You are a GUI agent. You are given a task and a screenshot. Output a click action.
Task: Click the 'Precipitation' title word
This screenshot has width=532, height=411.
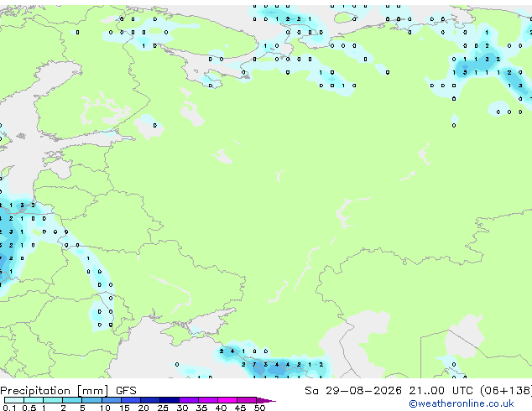click(x=35, y=391)
